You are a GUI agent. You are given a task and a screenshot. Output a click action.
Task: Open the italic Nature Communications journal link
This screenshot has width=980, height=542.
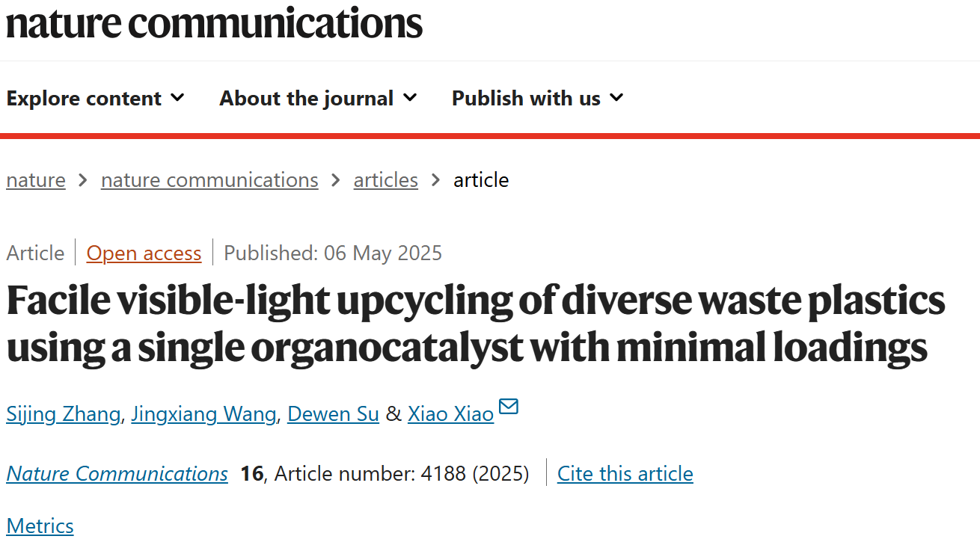(117, 474)
